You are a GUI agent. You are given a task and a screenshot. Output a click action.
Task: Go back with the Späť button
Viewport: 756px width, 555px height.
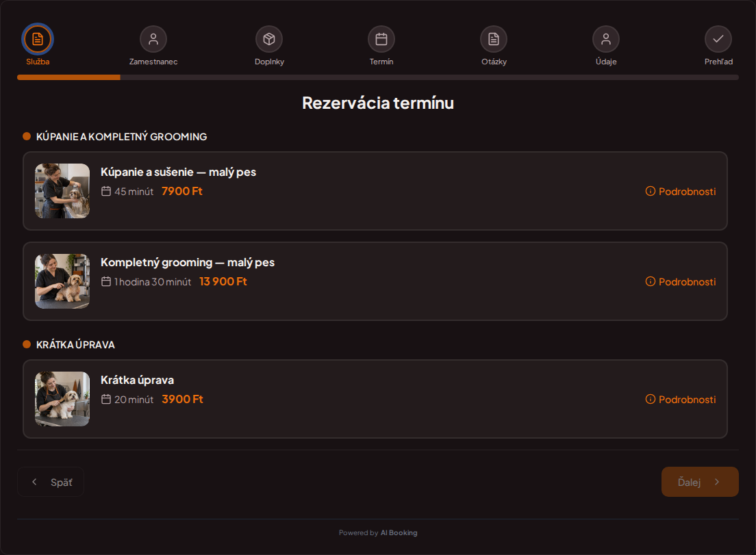pyautogui.click(x=51, y=482)
